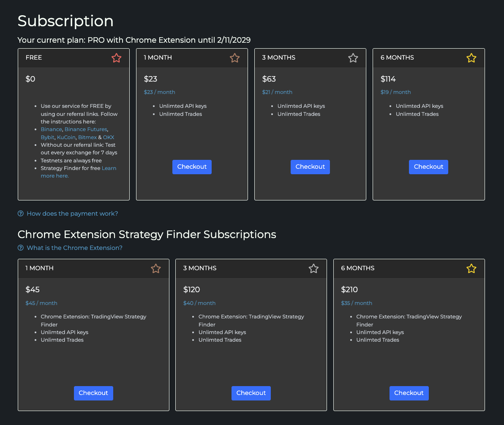Viewport: 504px width, 425px height.
Task: Click the red star on FREE plan
Action: (x=116, y=58)
